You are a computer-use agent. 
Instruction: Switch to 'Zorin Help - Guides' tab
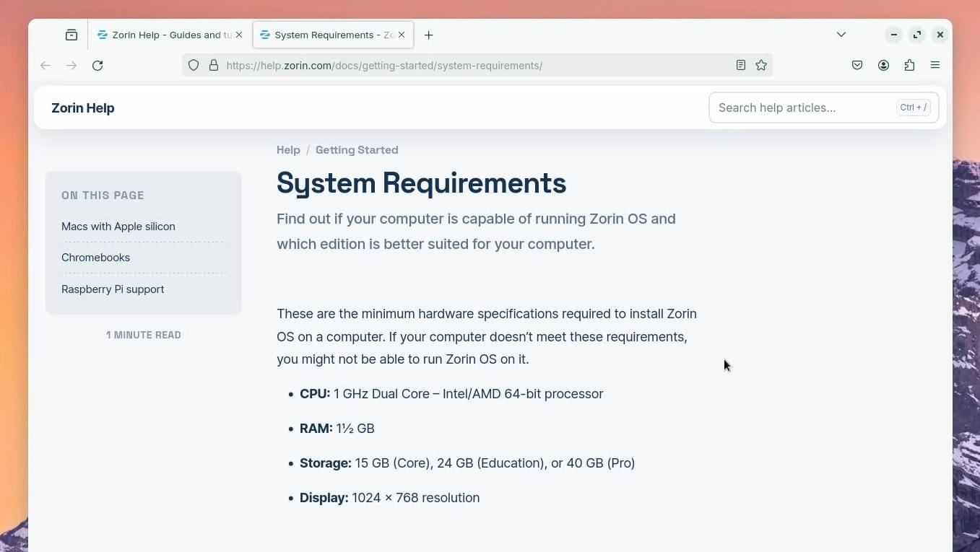coord(170,35)
